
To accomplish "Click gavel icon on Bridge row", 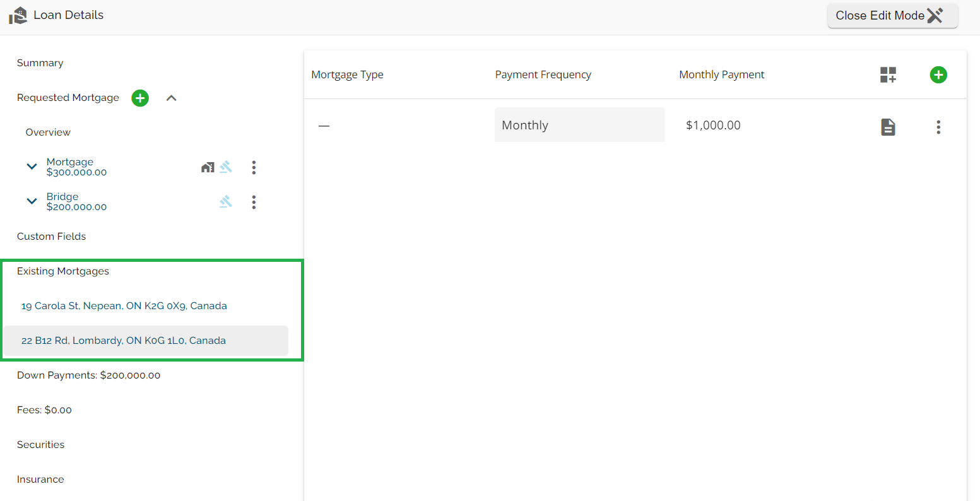I will click(226, 202).
